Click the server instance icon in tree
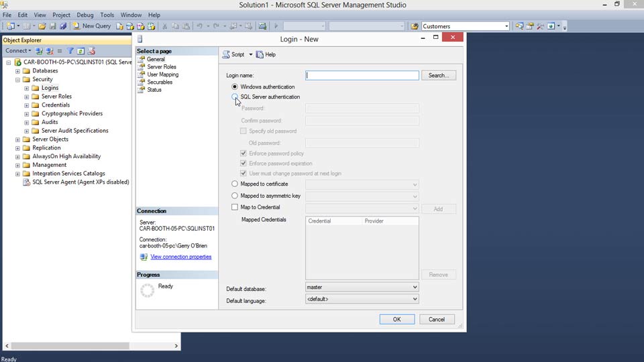This screenshot has width=644, height=362. (x=17, y=62)
